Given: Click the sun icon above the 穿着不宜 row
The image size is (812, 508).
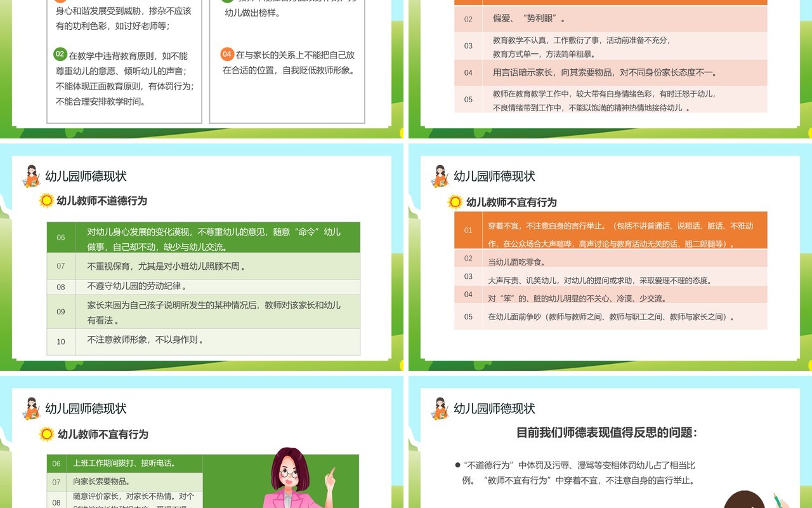Looking at the screenshot, I should pos(455,202).
